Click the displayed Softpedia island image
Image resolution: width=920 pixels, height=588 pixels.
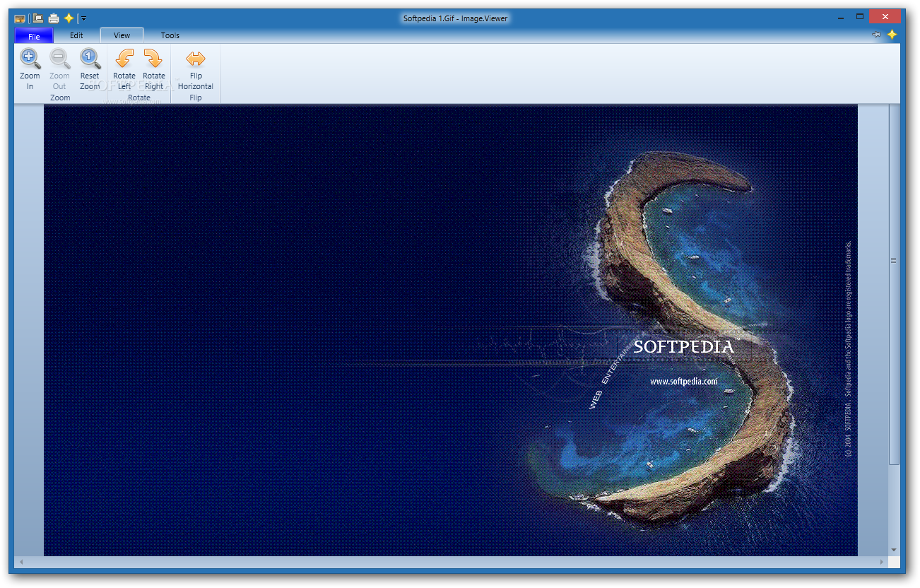click(451, 330)
